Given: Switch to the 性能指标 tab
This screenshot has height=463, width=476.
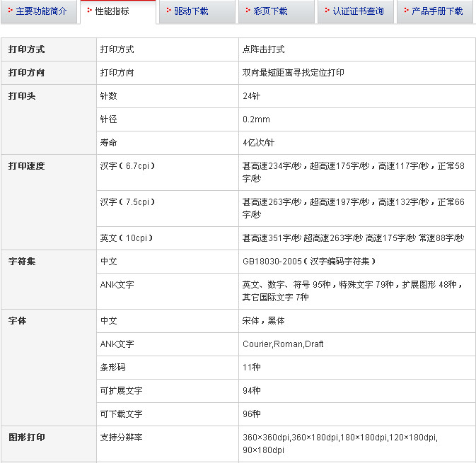Looking at the screenshot, I should tap(112, 11).
